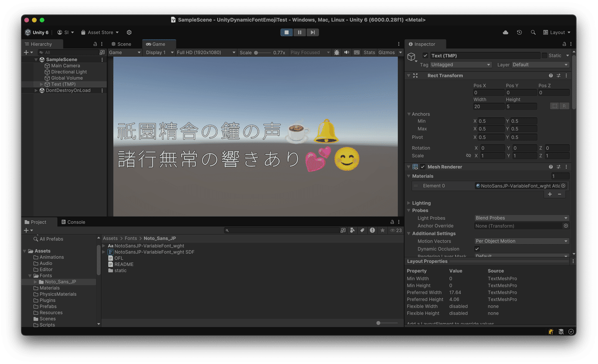Click the object picker for Element 0 material

pos(564,186)
